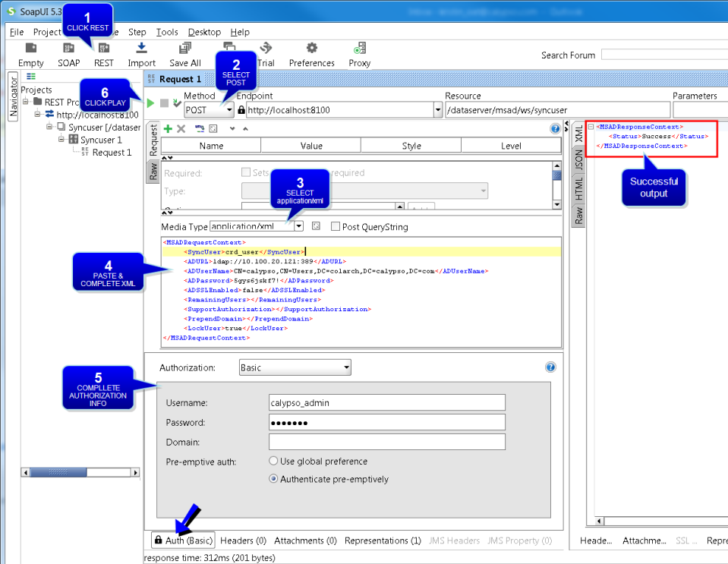Screen dimensions: 728x564
Task: Open the Endpoint dropdown arrow
Action: [437, 110]
